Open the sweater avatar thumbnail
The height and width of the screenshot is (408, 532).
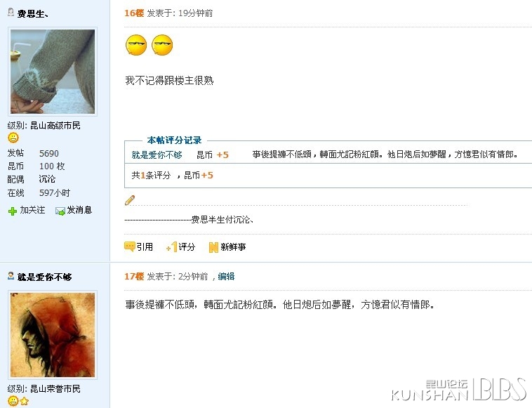[x=53, y=72]
